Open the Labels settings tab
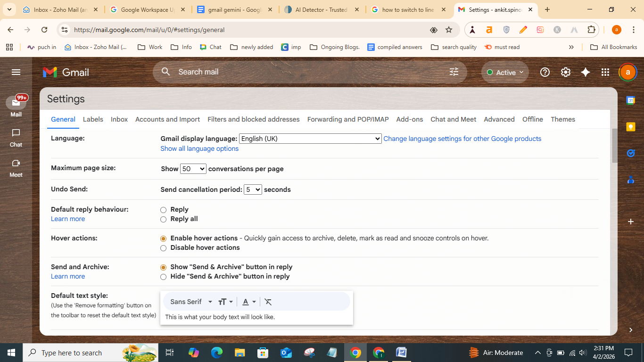644x362 pixels. (x=93, y=119)
